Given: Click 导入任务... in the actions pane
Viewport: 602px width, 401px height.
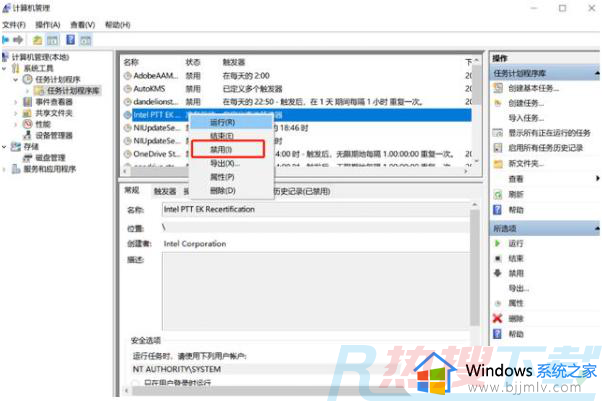Looking at the screenshot, I should coord(526,118).
